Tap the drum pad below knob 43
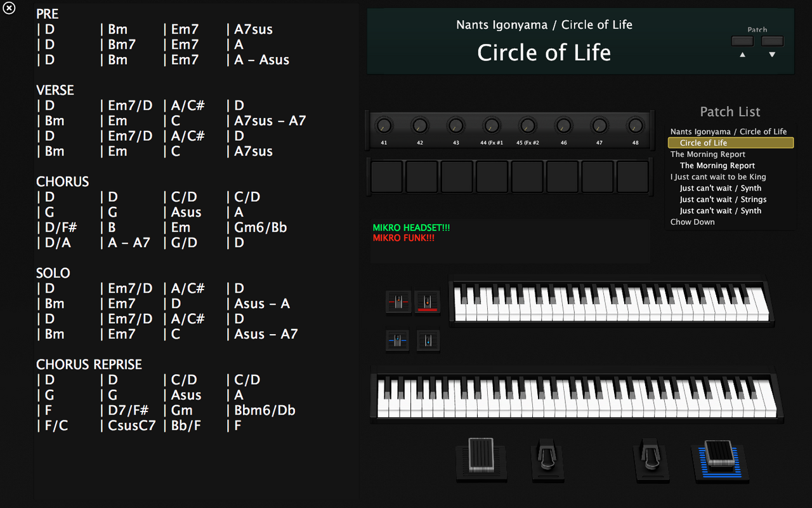The width and height of the screenshot is (812, 508). (x=457, y=177)
